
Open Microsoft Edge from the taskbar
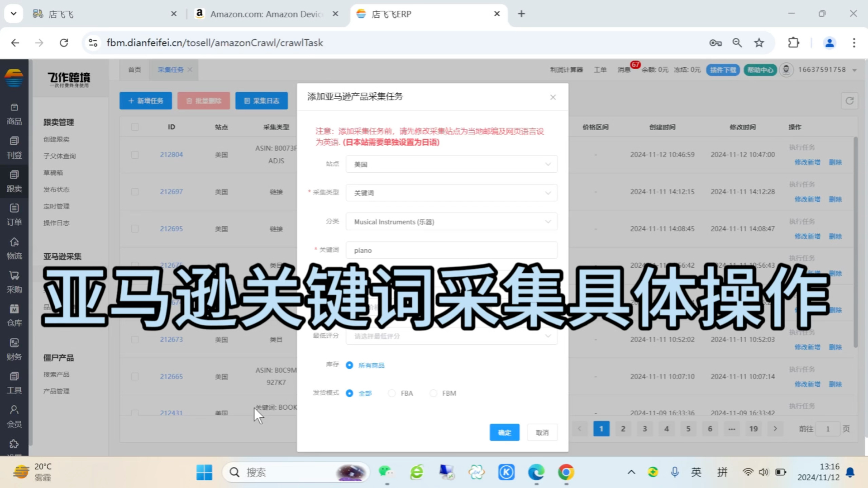(x=536, y=472)
